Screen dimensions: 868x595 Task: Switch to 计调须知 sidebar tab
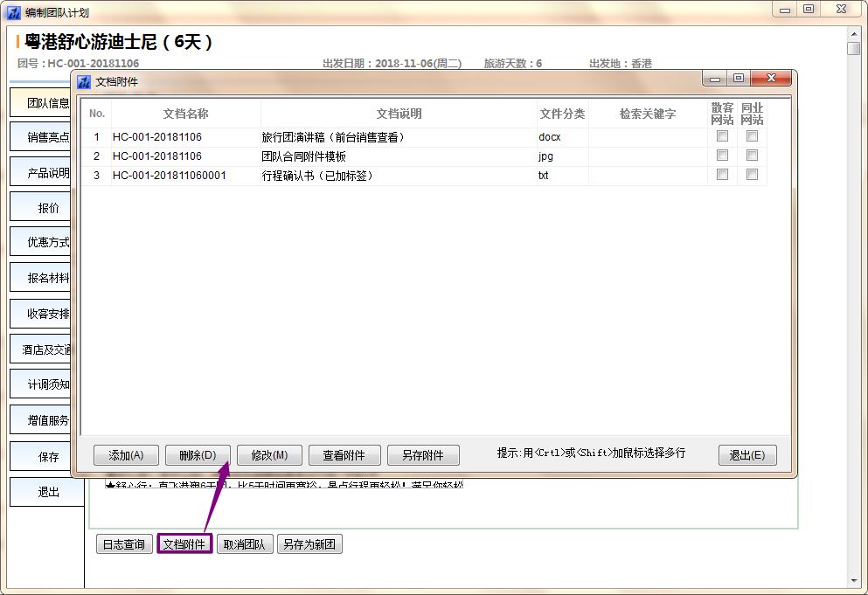click(x=49, y=384)
